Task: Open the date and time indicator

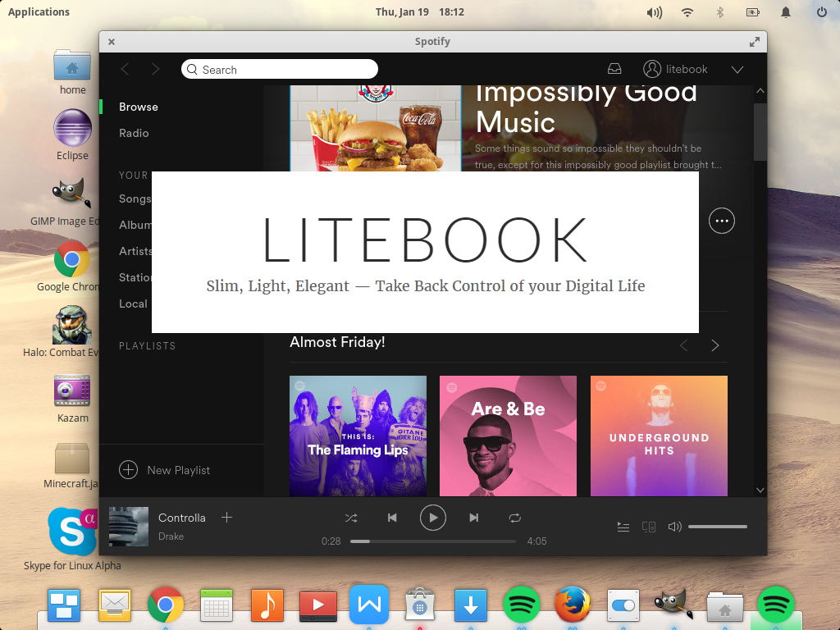Action: pyautogui.click(x=420, y=11)
